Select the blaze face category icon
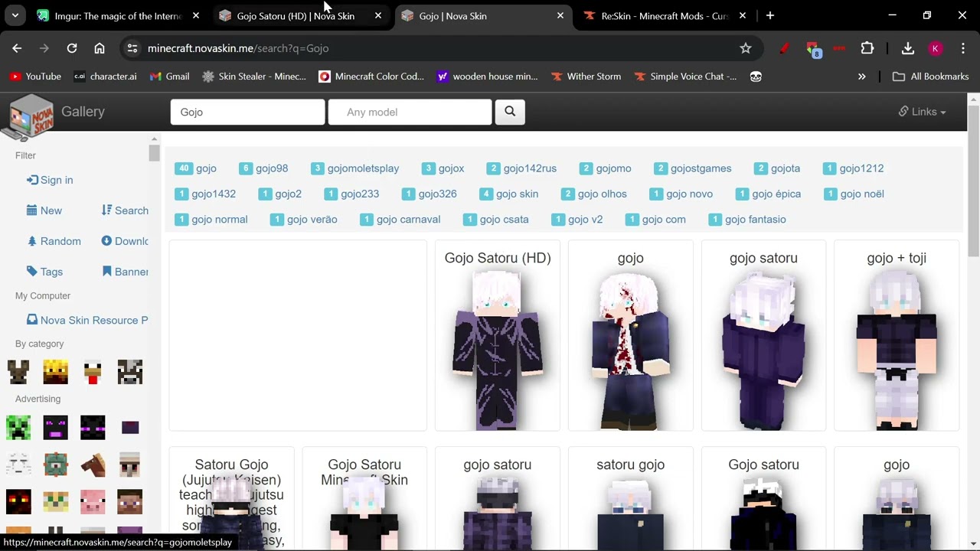 (55, 372)
